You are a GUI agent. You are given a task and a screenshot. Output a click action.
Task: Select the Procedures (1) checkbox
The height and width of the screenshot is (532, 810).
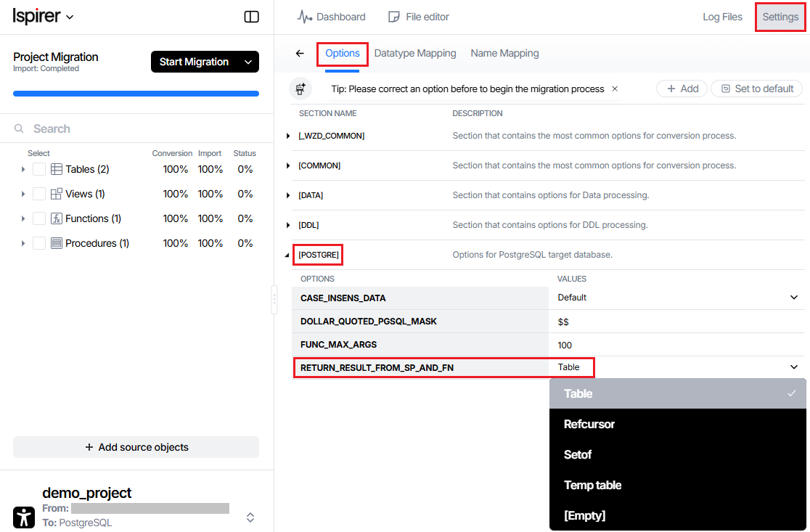tap(39, 243)
